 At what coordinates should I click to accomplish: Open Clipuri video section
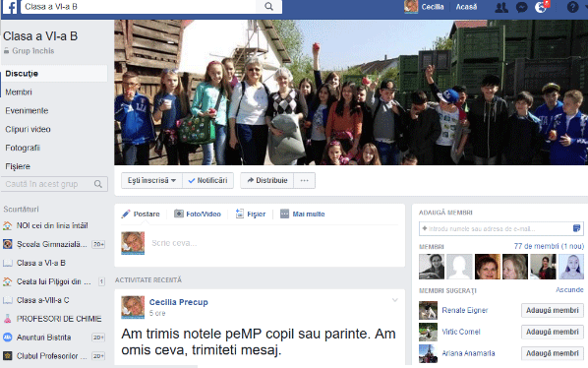28,129
